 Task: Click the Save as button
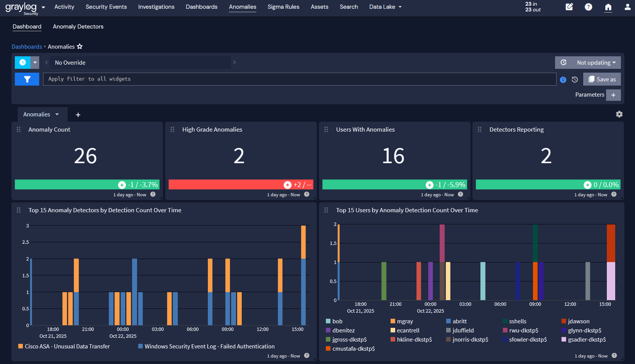(601, 79)
